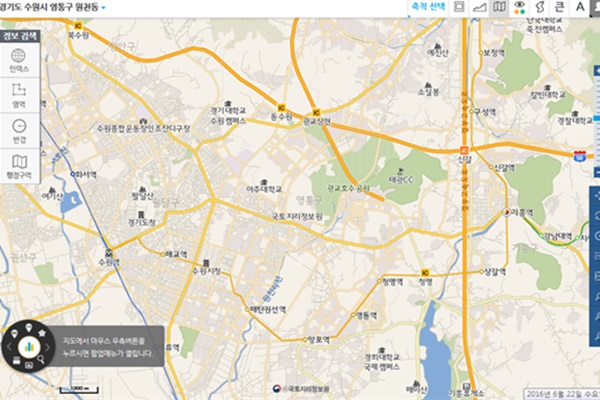Screen dimensions: 600x400
Task: Click the route 50 highway shield
Action: coord(579,155)
